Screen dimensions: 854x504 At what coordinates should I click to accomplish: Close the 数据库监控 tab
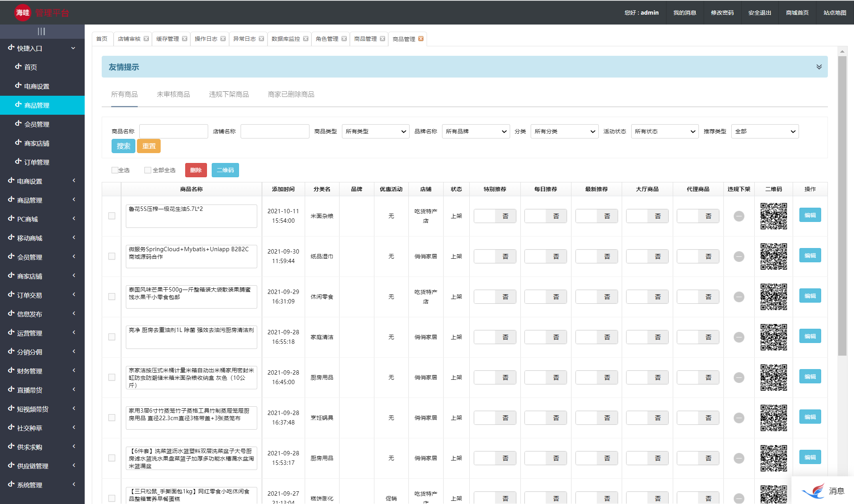coord(306,39)
